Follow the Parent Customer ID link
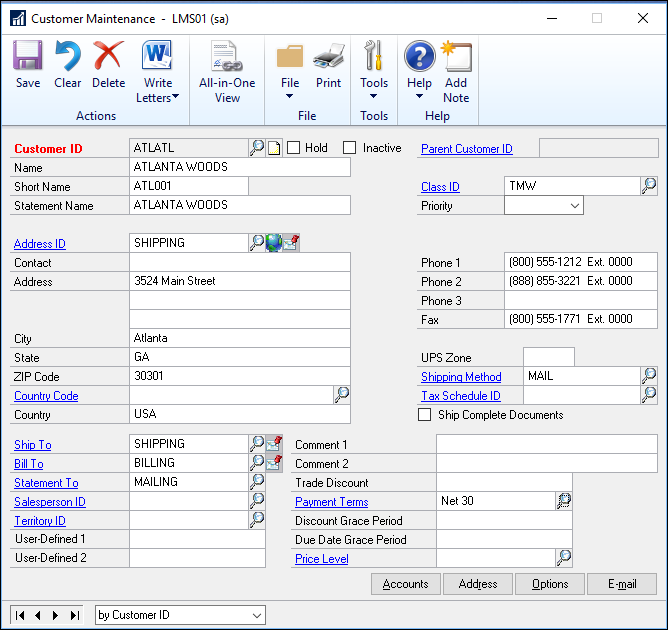The image size is (668, 630). click(466, 149)
